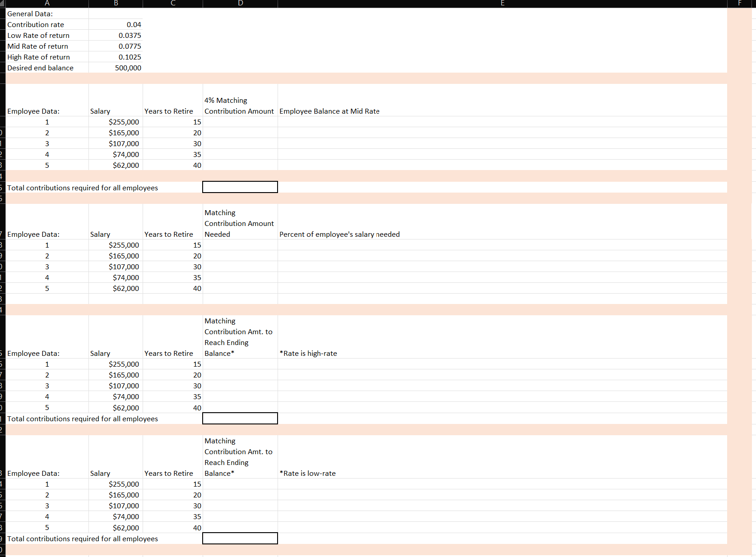Click the $62,000 salary in the 4% Matching table
The height and width of the screenshot is (557, 756).
116,165
